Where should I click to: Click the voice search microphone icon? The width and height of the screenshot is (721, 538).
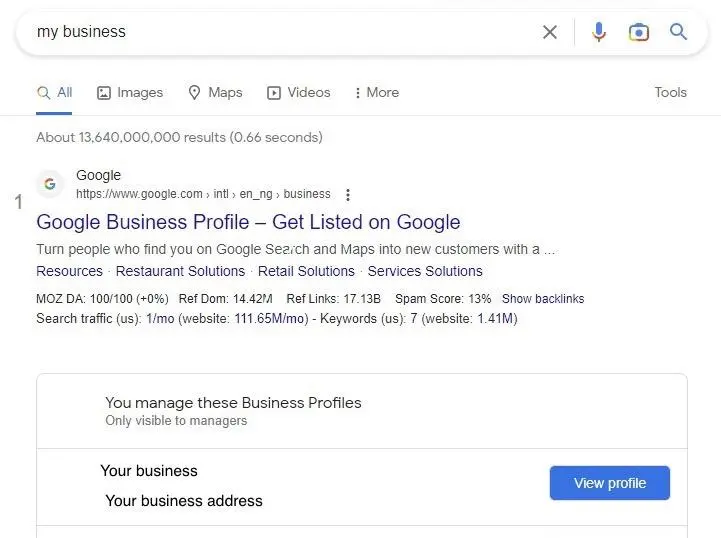tap(599, 32)
